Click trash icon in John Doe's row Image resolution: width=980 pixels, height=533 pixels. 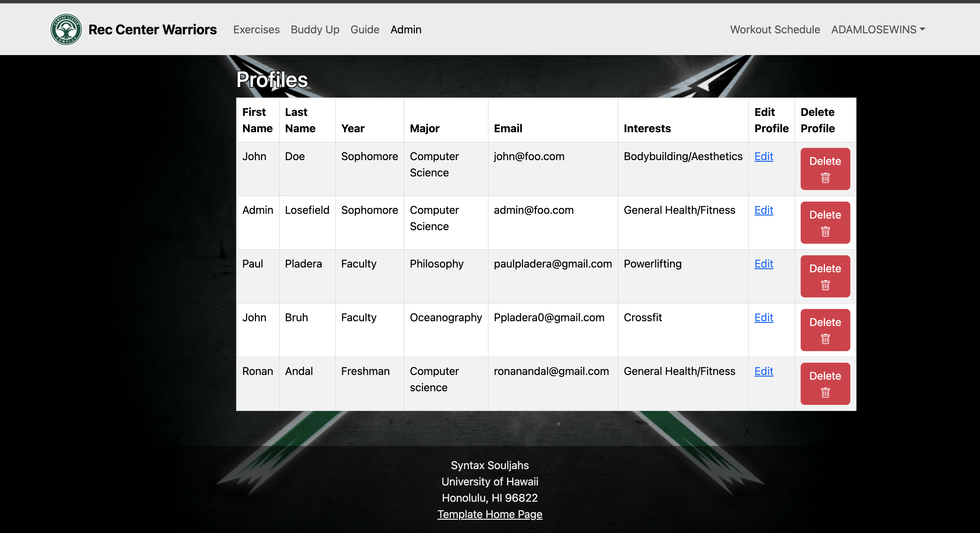coord(825,178)
